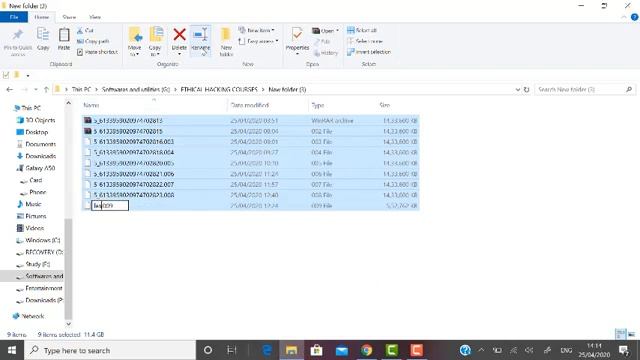Click the Paste icon in ribbon
This screenshot has width=640, height=360.
(x=64, y=35)
